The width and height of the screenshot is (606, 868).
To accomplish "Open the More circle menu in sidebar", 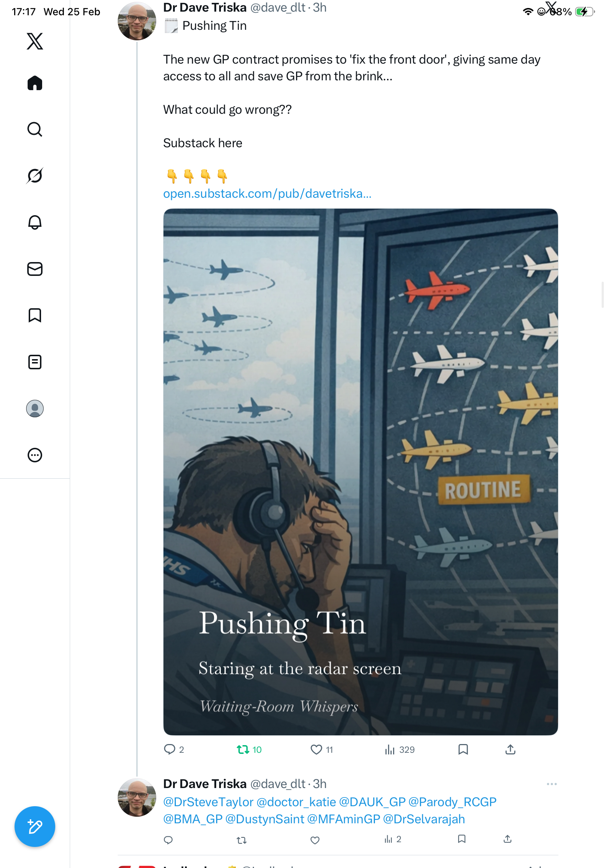I will click(35, 455).
